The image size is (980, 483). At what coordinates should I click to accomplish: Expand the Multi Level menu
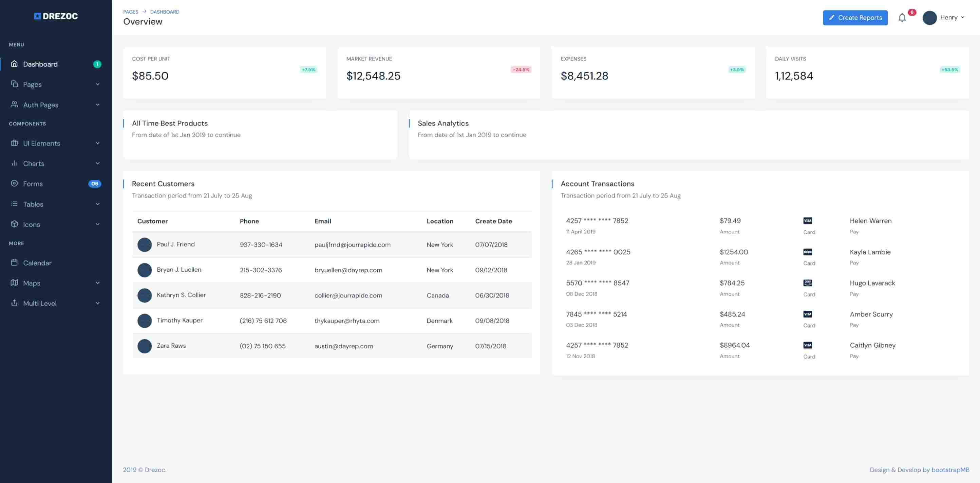pos(97,304)
